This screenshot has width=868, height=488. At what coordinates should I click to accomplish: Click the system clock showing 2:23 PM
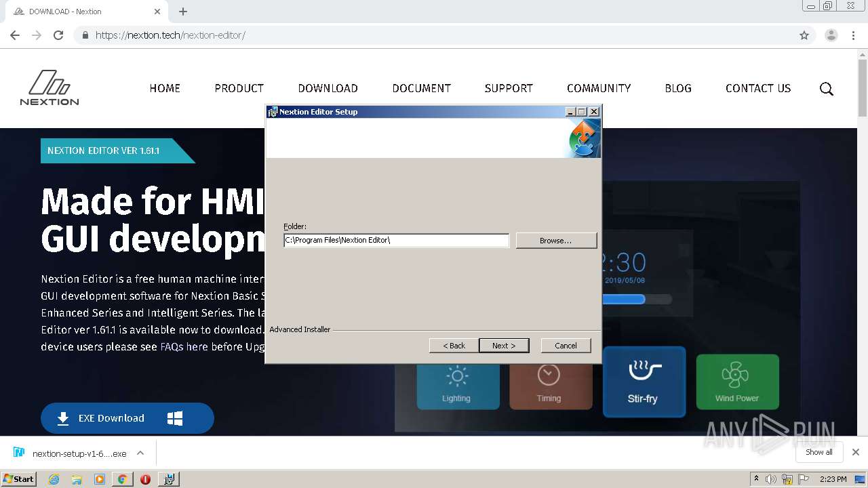coord(833,479)
